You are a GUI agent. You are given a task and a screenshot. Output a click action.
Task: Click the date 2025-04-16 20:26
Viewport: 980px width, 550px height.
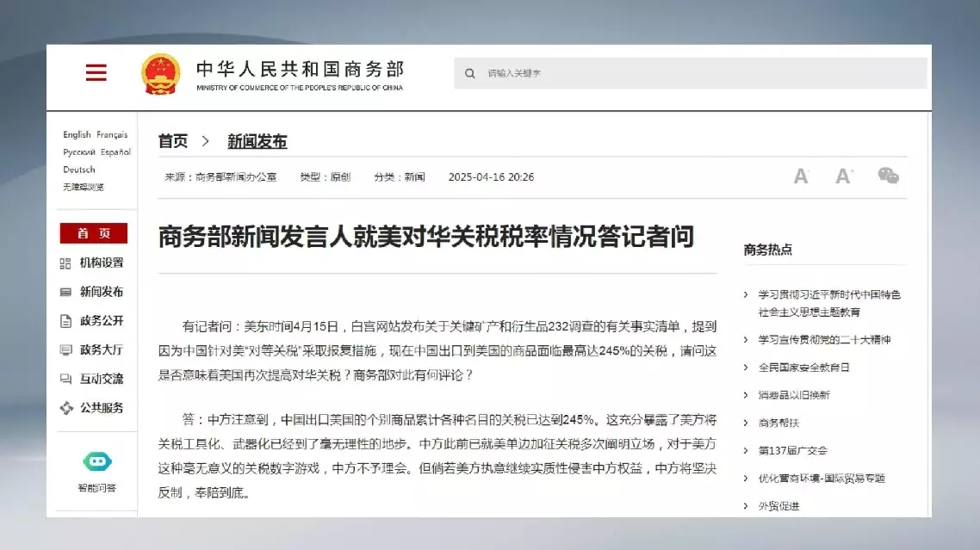pos(491,176)
